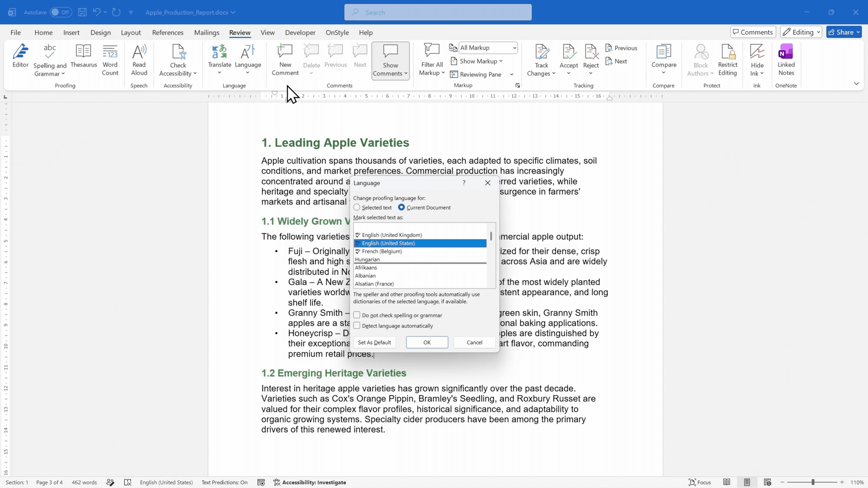The width and height of the screenshot is (868, 488).
Task: Open the Compare documents tool
Action: pos(664,59)
